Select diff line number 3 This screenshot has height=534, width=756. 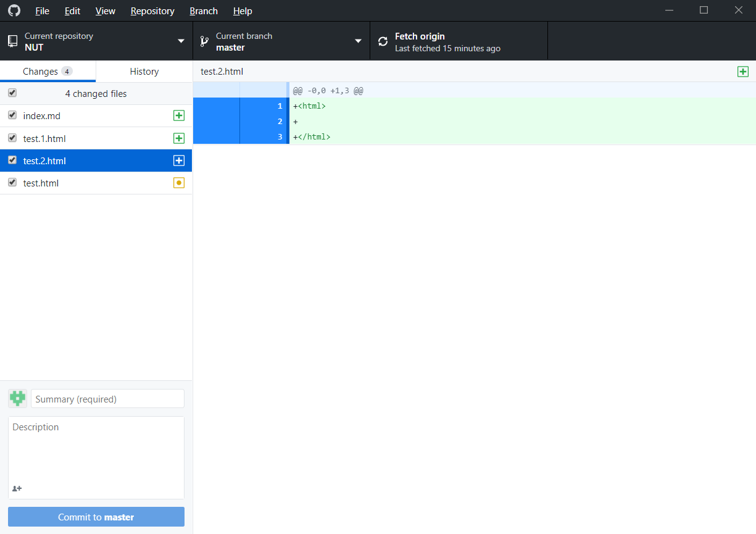[x=280, y=137]
